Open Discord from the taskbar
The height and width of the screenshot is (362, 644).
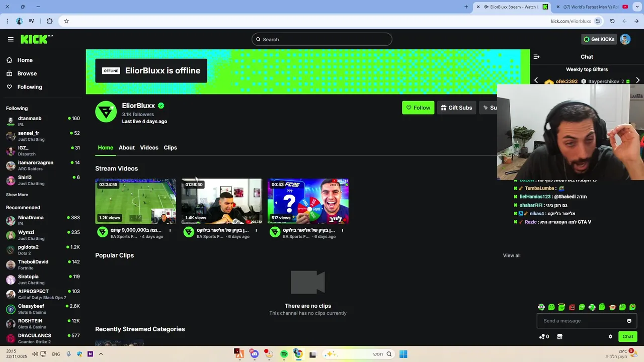point(255,354)
